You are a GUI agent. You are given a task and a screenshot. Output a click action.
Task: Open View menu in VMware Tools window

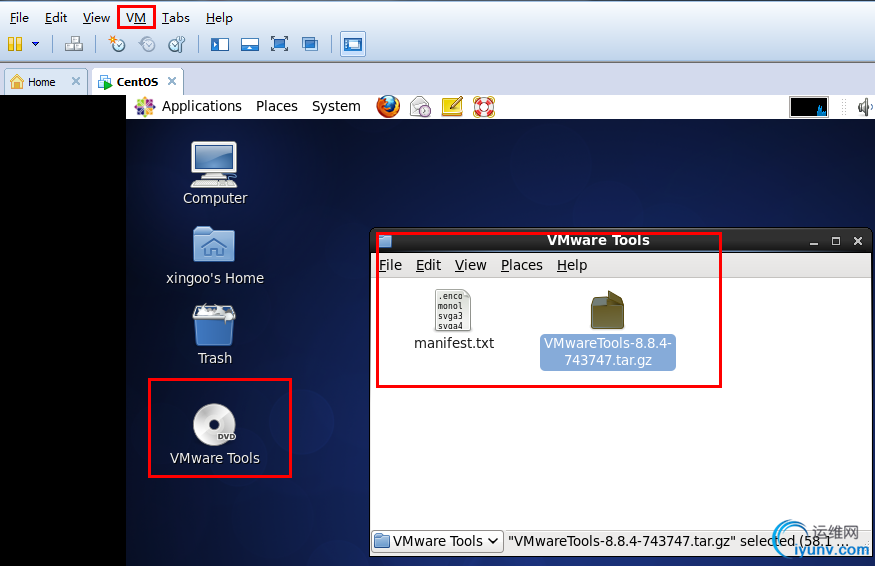[470, 265]
